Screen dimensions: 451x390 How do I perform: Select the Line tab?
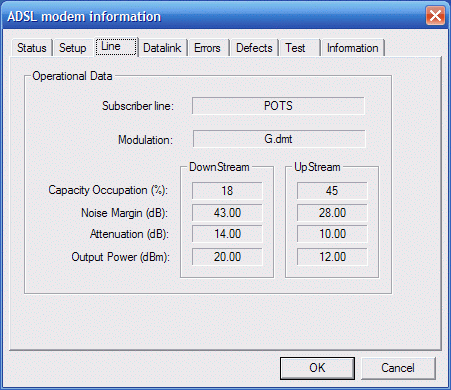coord(116,46)
